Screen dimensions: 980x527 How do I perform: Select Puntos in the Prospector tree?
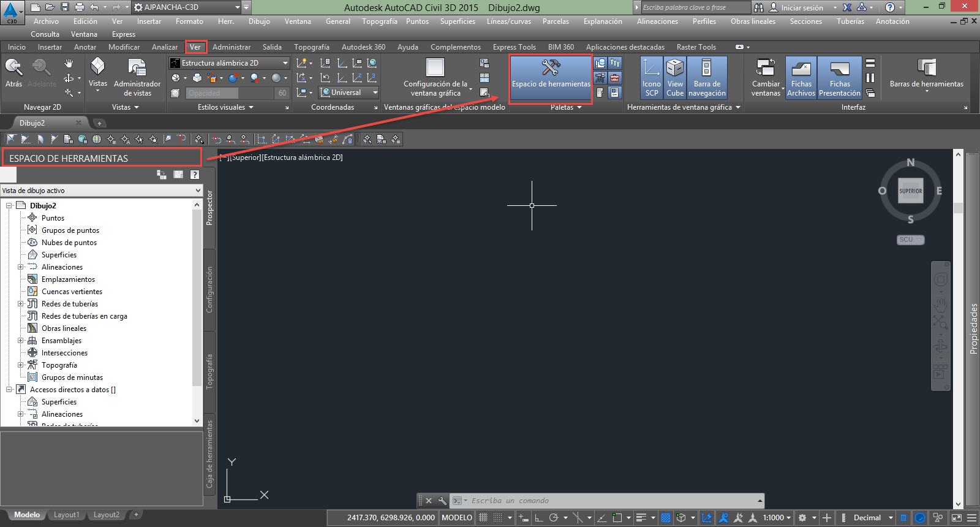coord(53,218)
